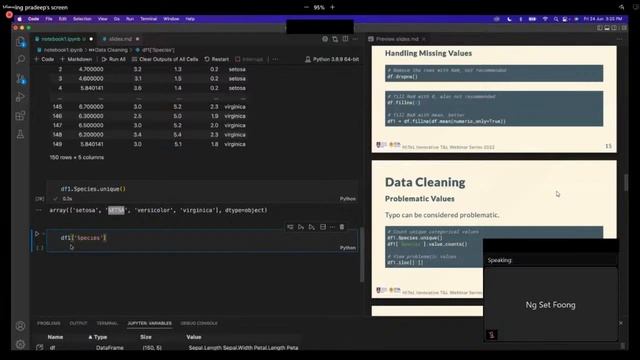Screen dimensions: 640x360
Task: Open the customize layout icon
Action: click(x=624, y=28)
